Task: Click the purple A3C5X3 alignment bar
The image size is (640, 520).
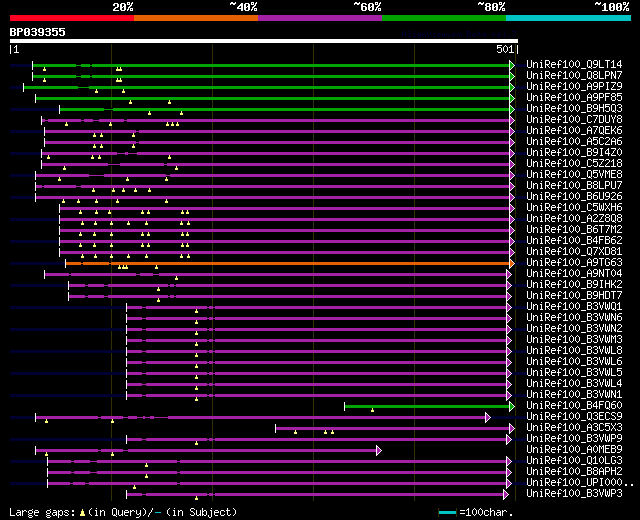Action: coord(393,429)
